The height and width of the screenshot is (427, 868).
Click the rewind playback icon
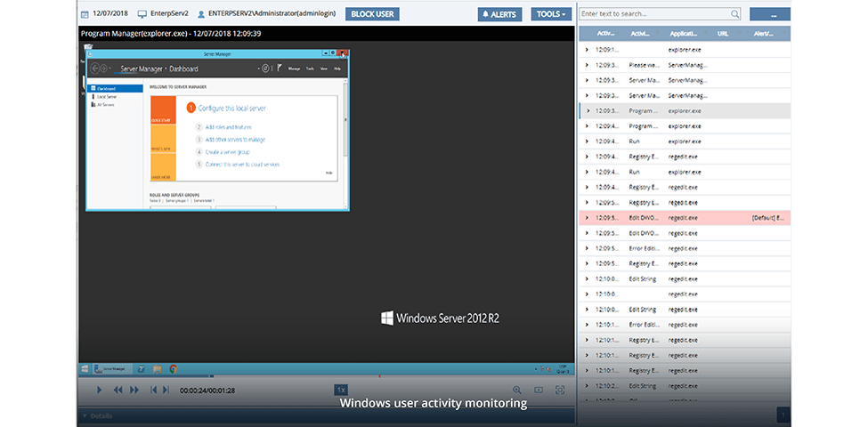[x=118, y=390]
